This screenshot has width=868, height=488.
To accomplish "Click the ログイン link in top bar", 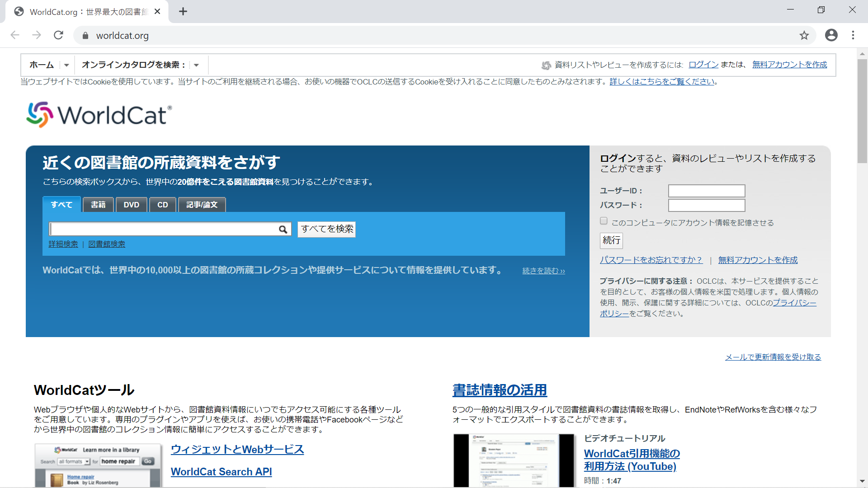I will 703,65.
